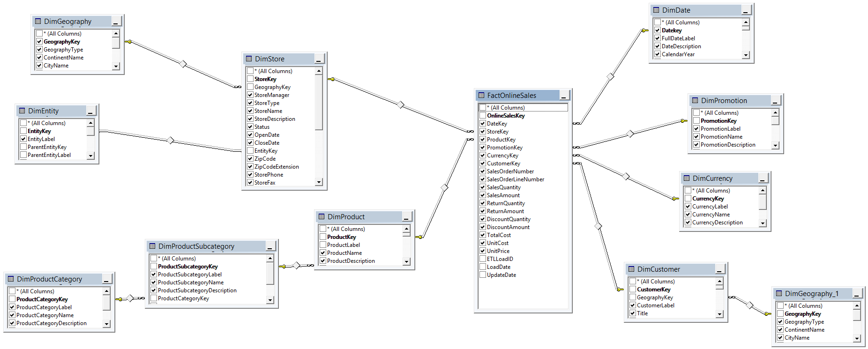Screen dimensions: 868x349
Task: Check ETLLoadID column in FactOnlineSales
Action: tap(483, 259)
